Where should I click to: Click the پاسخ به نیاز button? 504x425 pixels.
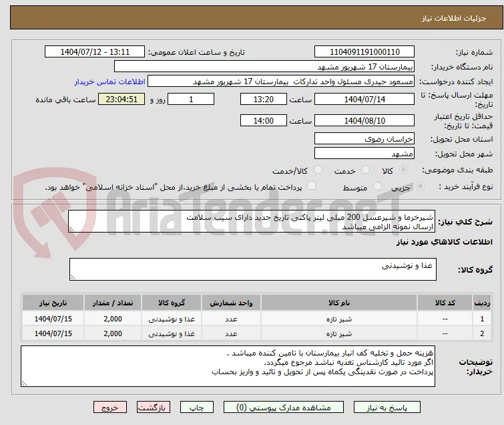[387, 408]
